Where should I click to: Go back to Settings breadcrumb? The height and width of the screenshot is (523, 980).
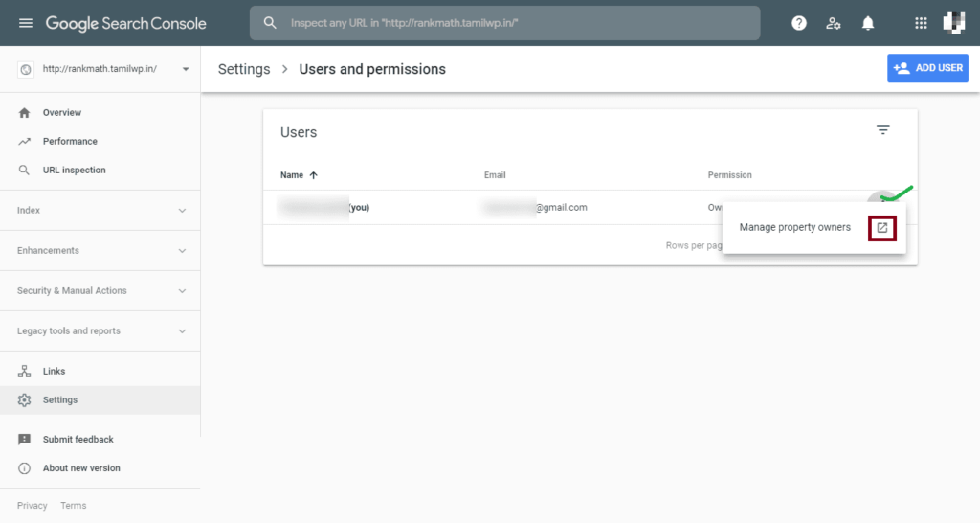(x=244, y=69)
